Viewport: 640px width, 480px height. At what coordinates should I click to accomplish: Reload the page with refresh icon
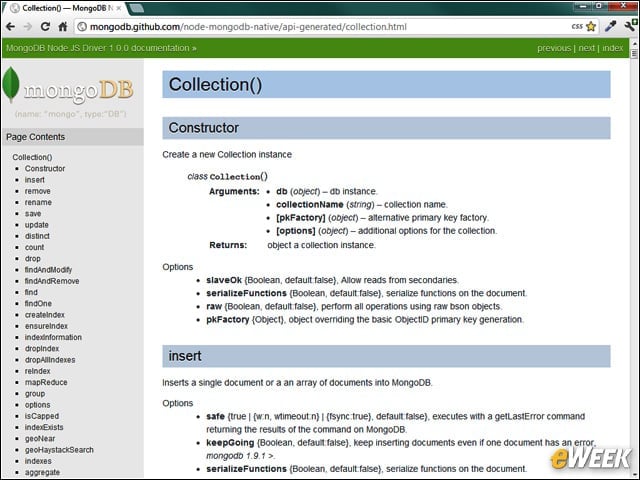tap(45, 27)
